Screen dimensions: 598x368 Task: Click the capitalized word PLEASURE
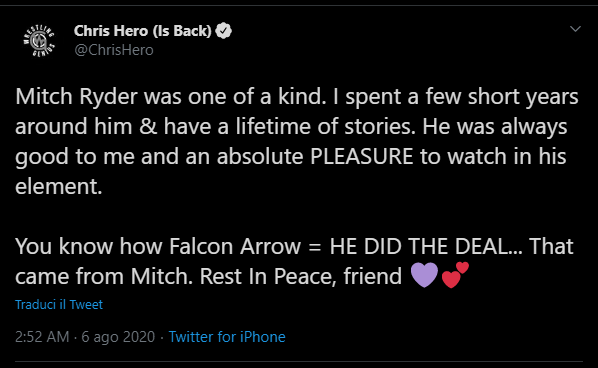point(361,157)
